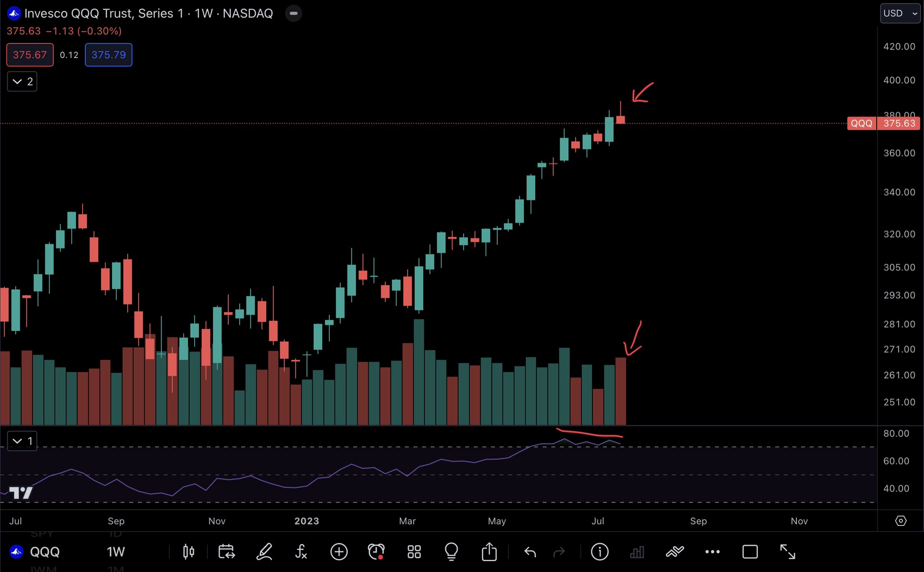Open the drawing tools pencil icon
Viewport: 924px width, 572px height.
pos(263,551)
